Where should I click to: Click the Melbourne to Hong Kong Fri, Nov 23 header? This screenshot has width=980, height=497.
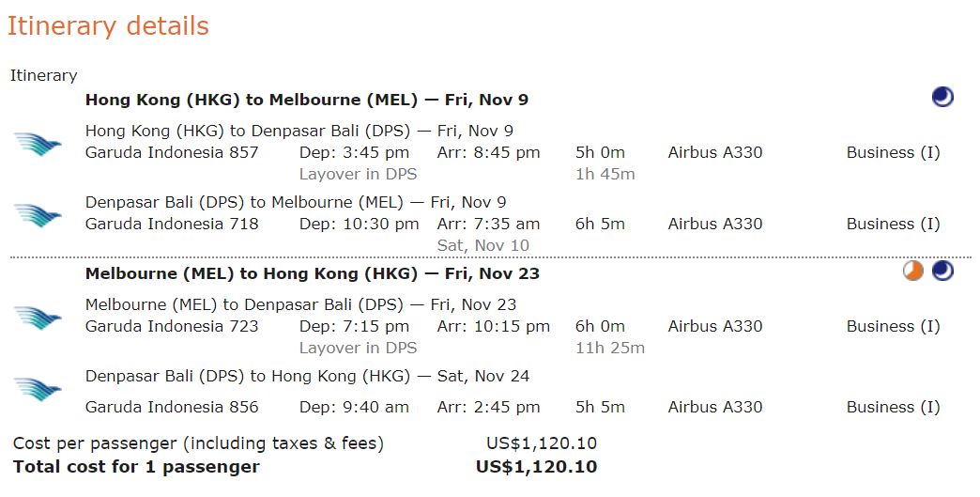click(313, 273)
